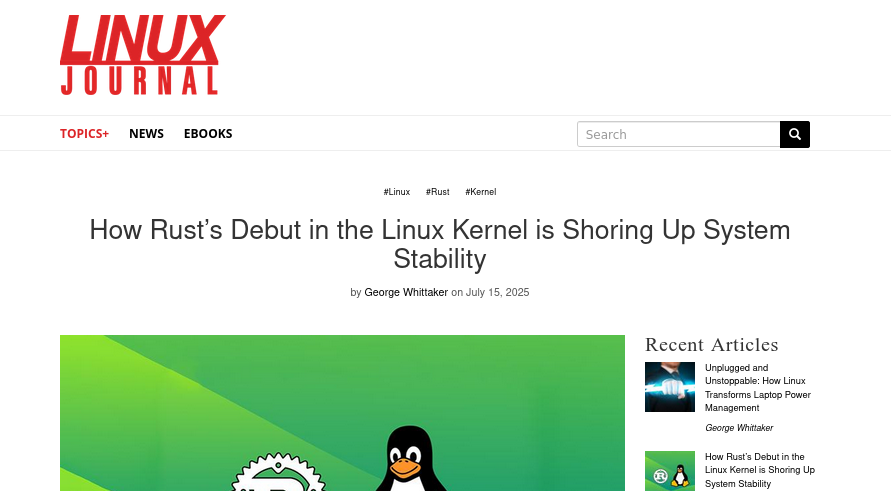Viewport: 891px width, 491px height.
Task: Click the Rust gear logo in hero image
Action: coord(278,472)
